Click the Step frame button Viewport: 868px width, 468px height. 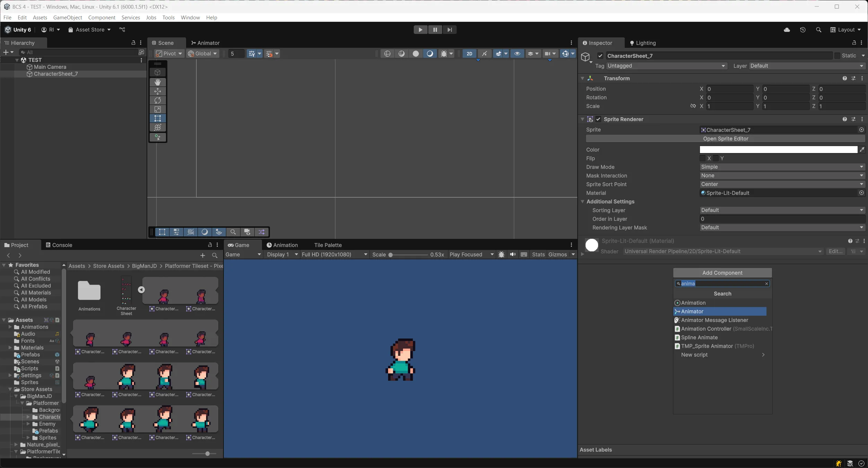pos(449,29)
